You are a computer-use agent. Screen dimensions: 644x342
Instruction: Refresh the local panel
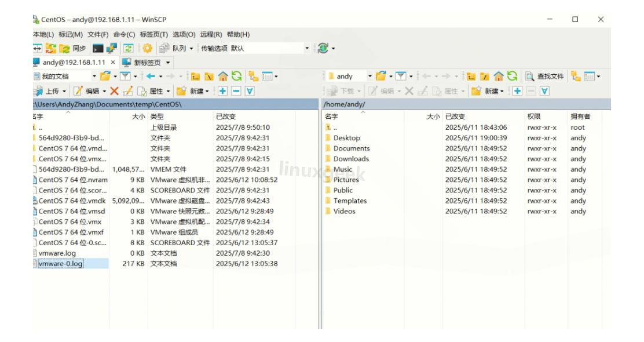pyautogui.click(x=236, y=76)
